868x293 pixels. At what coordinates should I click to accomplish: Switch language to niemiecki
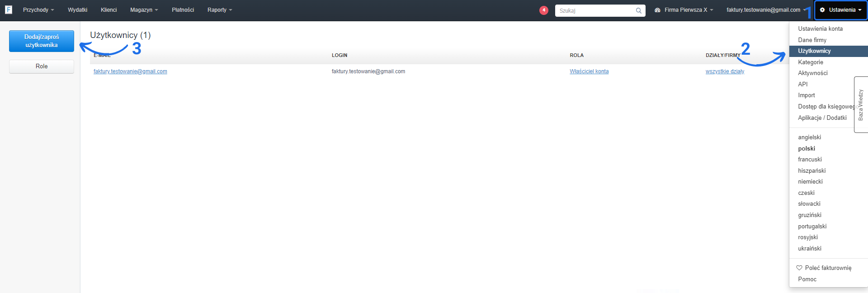810,181
